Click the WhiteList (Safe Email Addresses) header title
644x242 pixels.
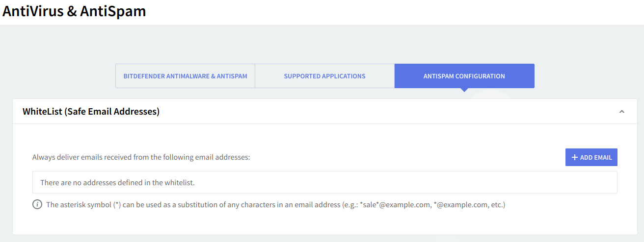point(91,112)
